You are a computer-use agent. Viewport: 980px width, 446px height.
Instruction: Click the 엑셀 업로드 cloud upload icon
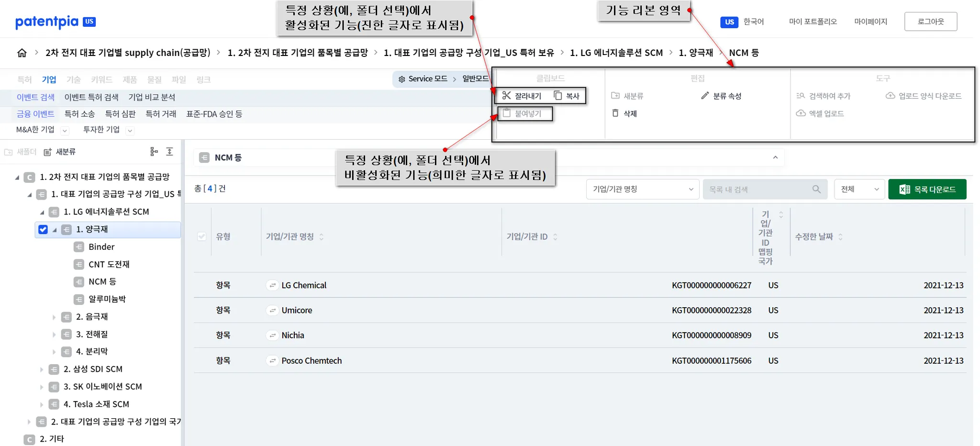pos(801,113)
